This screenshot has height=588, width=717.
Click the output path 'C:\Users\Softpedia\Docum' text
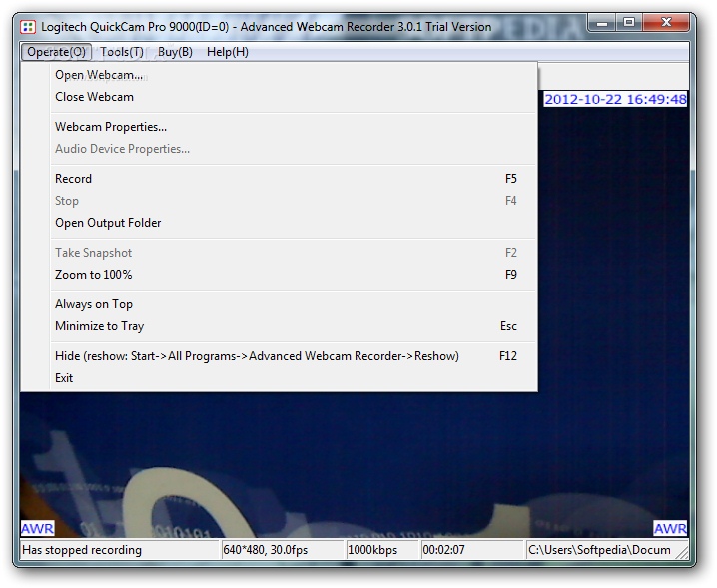pyautogui.click(x=599, y=550)
